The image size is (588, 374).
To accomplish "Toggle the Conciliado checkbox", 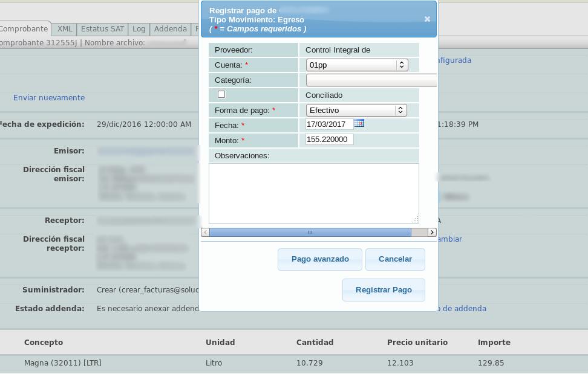I will point(221,94).
